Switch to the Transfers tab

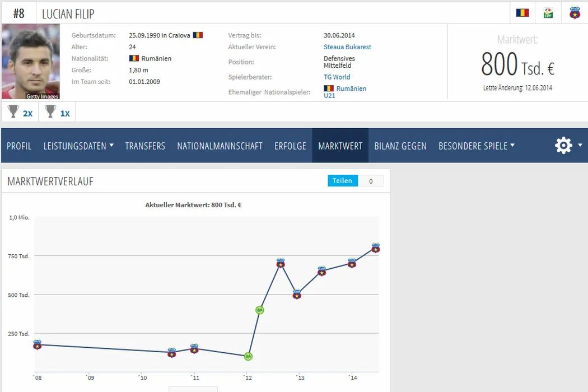click(145, 146)
